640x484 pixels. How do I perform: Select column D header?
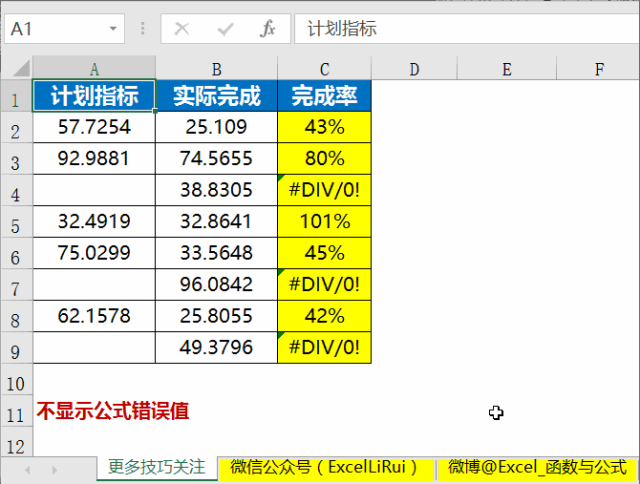click(414, 68)
